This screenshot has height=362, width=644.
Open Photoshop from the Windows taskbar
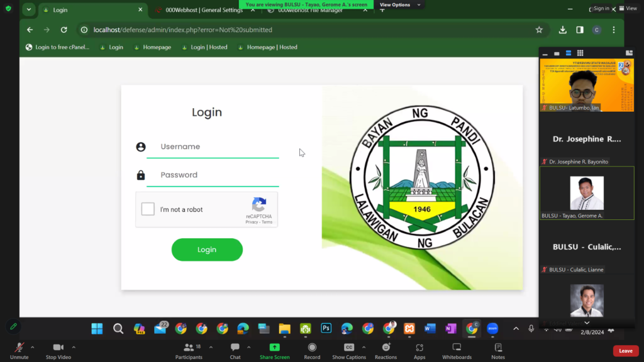pos(326,328)
